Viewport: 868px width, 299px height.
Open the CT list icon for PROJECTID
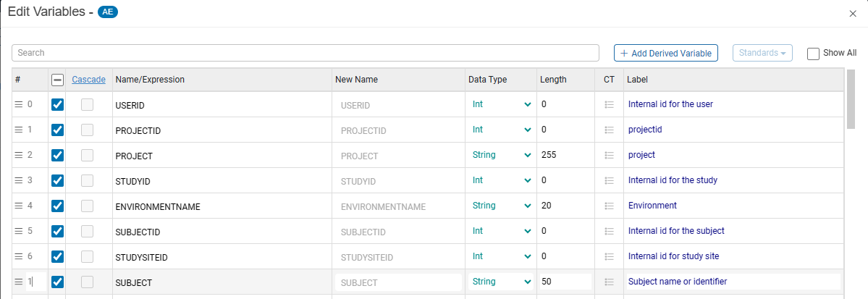click(610, 130)
